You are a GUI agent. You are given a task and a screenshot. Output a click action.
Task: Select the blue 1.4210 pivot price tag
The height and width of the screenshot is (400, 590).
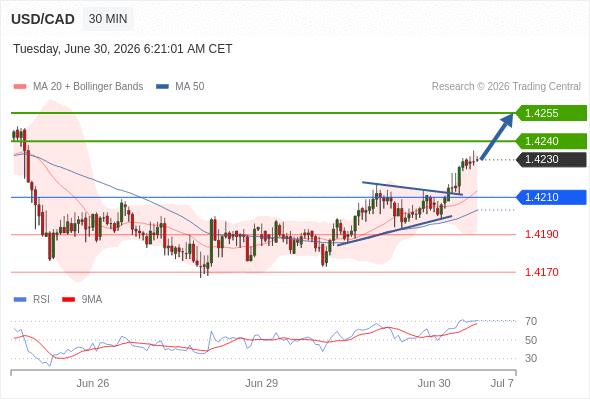pos(551,197)
